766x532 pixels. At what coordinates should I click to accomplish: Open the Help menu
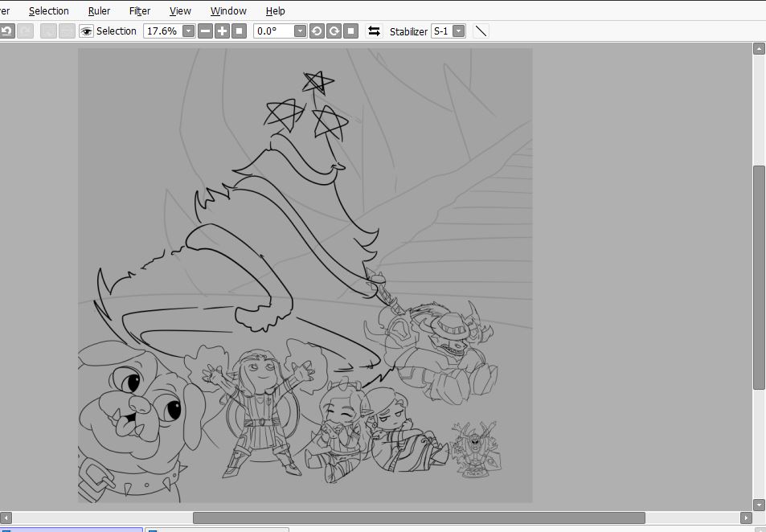click(275, 10)
